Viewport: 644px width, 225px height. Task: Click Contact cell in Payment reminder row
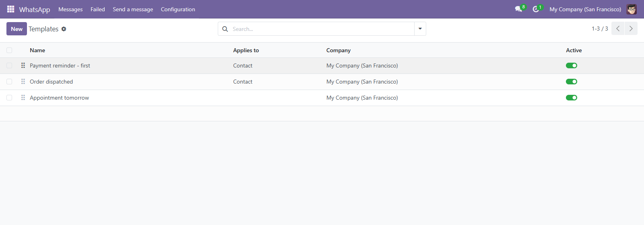pos(243,65)
